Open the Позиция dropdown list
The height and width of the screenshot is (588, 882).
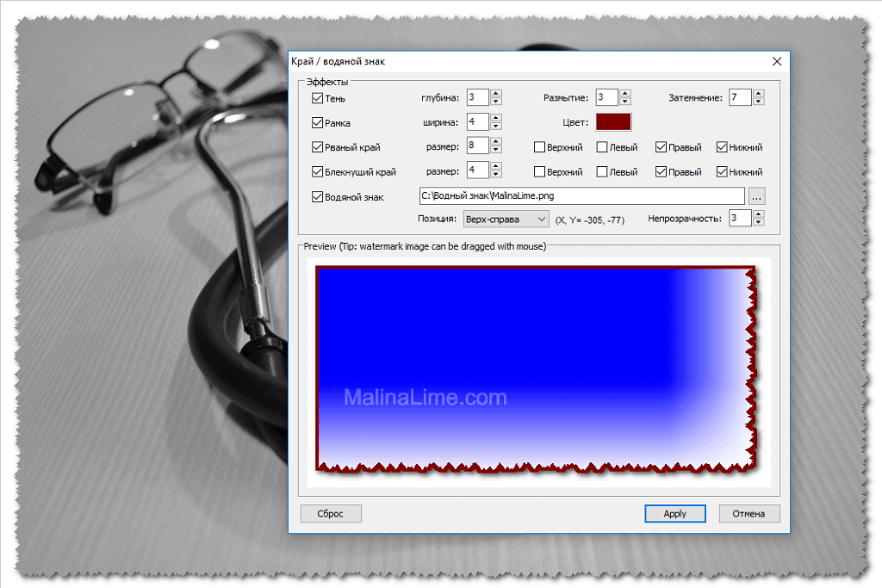506,219
